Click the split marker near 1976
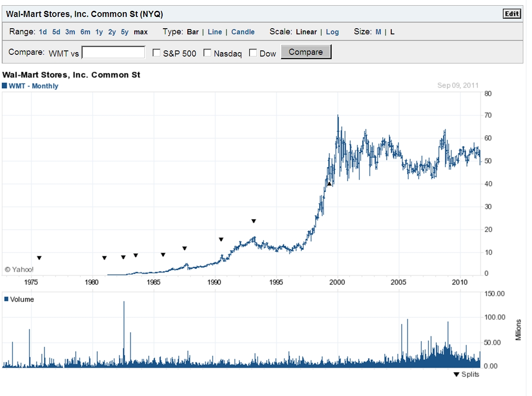This screenshot has width=532, height=396. [x=39, y=258]
